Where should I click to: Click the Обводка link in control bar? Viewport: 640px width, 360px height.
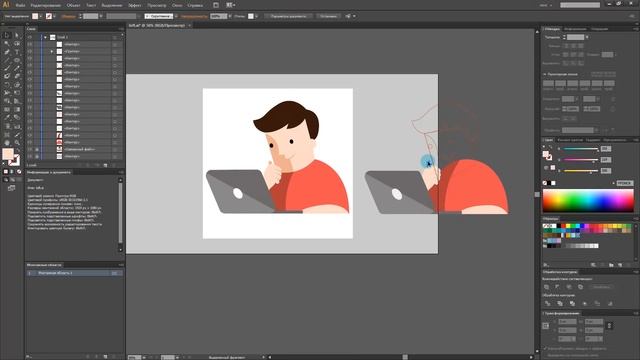(x=68, y=16)
